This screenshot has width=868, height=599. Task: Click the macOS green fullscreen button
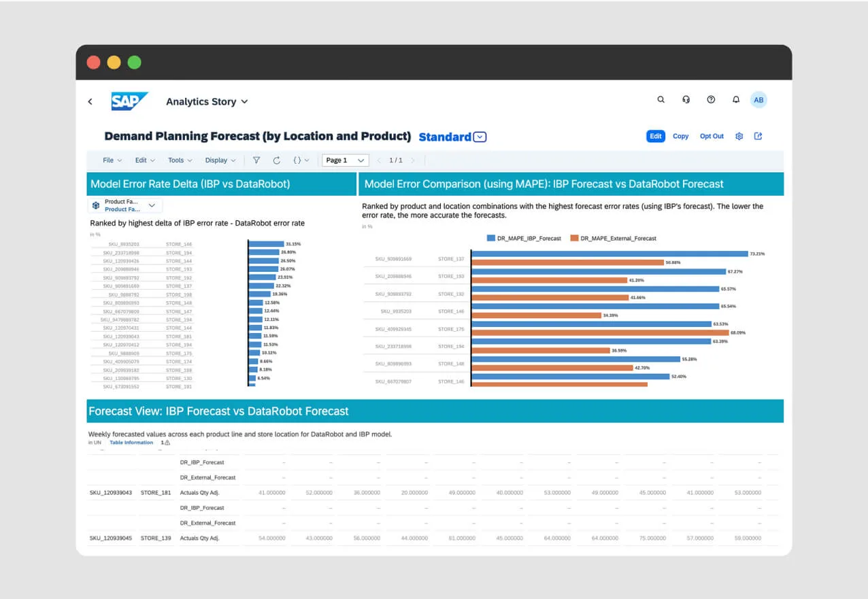tap(135, 63)
